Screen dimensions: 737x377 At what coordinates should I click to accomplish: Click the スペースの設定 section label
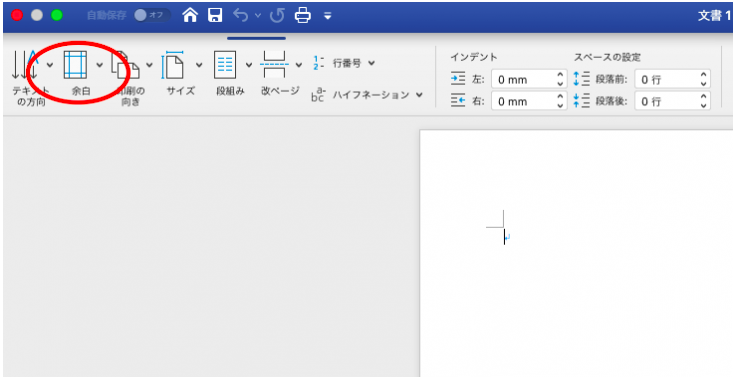pos(607,57)
